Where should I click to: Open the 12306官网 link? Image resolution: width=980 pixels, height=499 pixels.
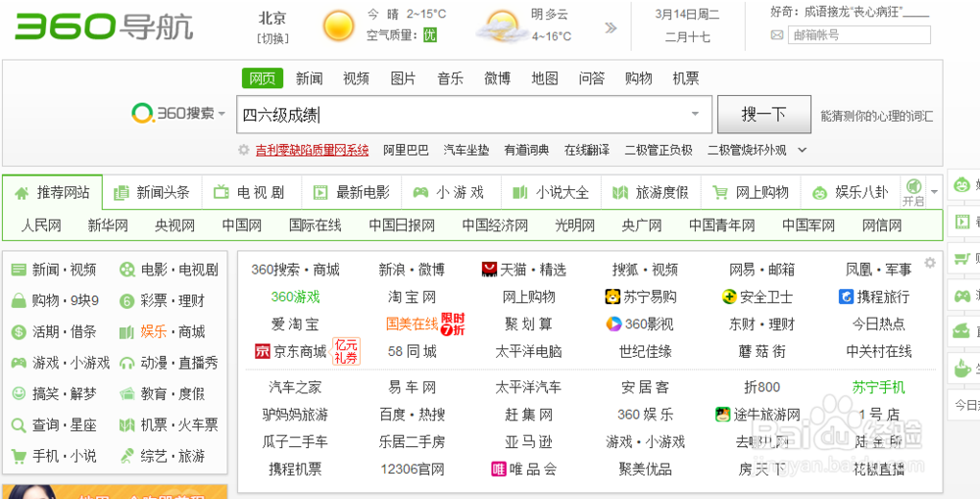[412, 469]
